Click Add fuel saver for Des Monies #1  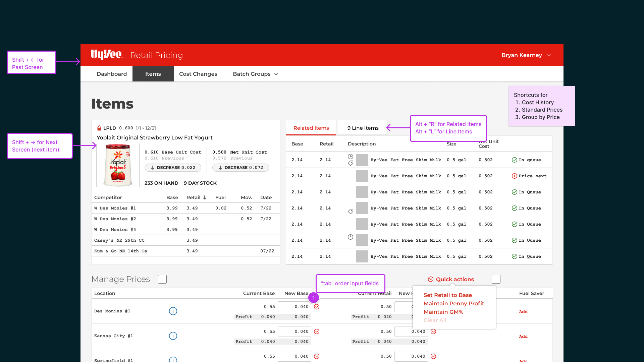tap(523, 312)
